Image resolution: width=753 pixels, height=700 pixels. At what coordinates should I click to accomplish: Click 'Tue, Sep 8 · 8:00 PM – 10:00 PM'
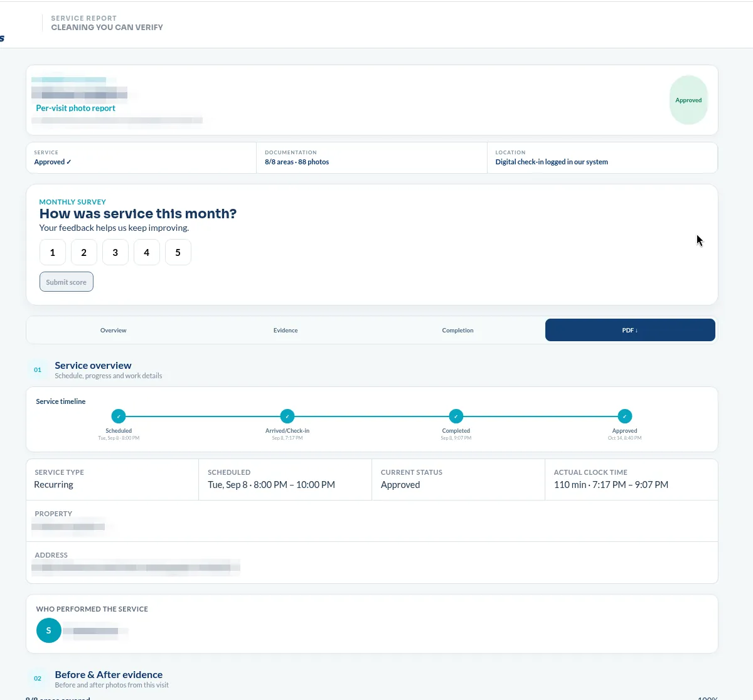pyautogui.click(x=271, y=485)
